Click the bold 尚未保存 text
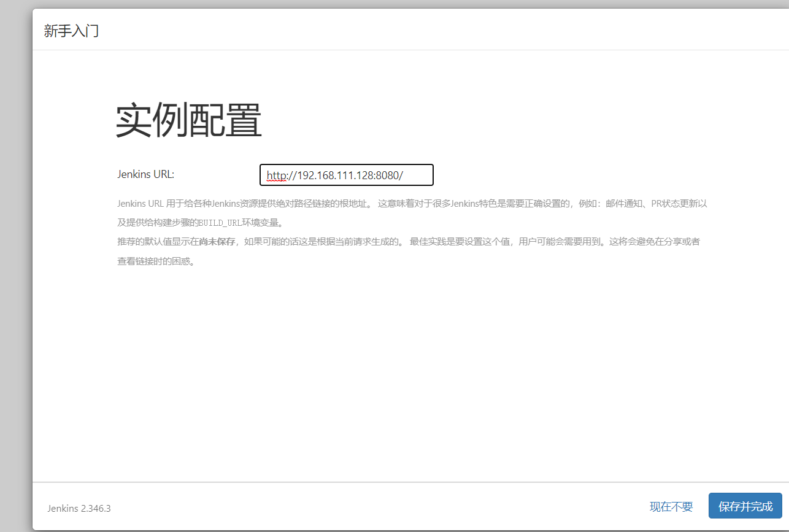Image resolution: width=789 pixels, height=532 pixels. tap(217, 242)
